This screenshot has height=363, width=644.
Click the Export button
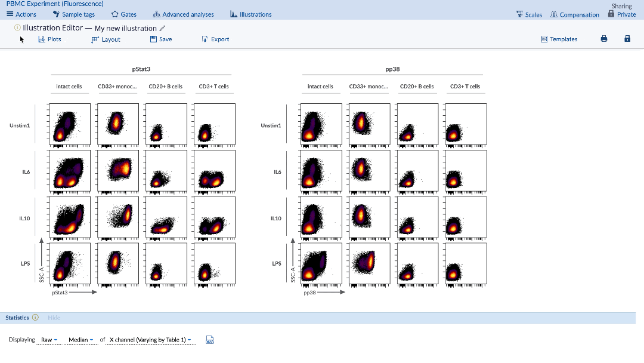215,39
